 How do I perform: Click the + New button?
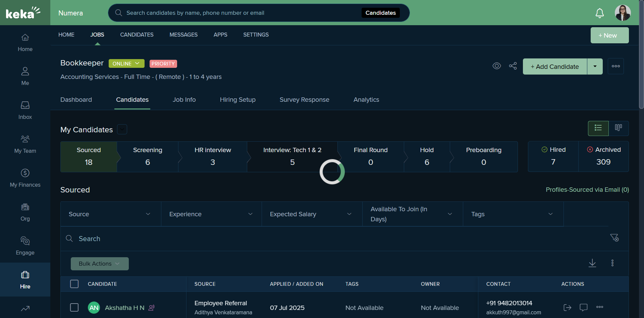pyautogui.click(x=610, y=35)
